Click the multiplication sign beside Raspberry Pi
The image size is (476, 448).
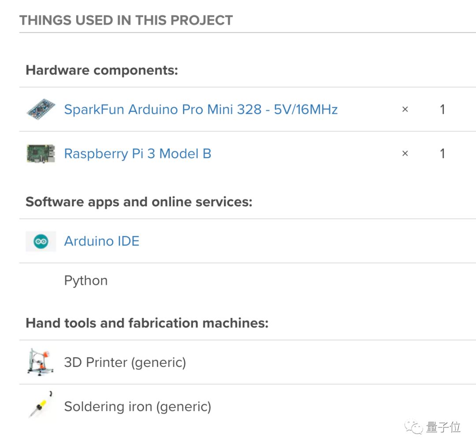click(x=405, y=154)
